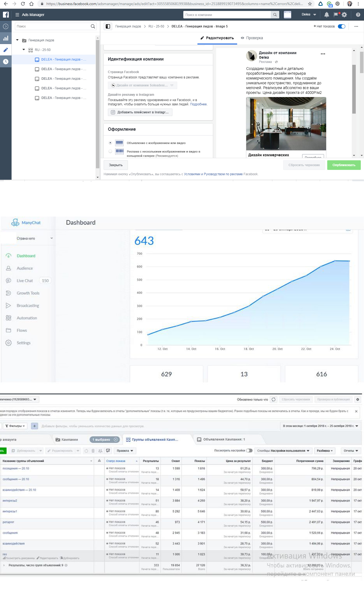Click 'Добавить плейсмент в Instagr…' button
Image resolution: width=364 pixels, height=615 pixels.
click(140, 112)
